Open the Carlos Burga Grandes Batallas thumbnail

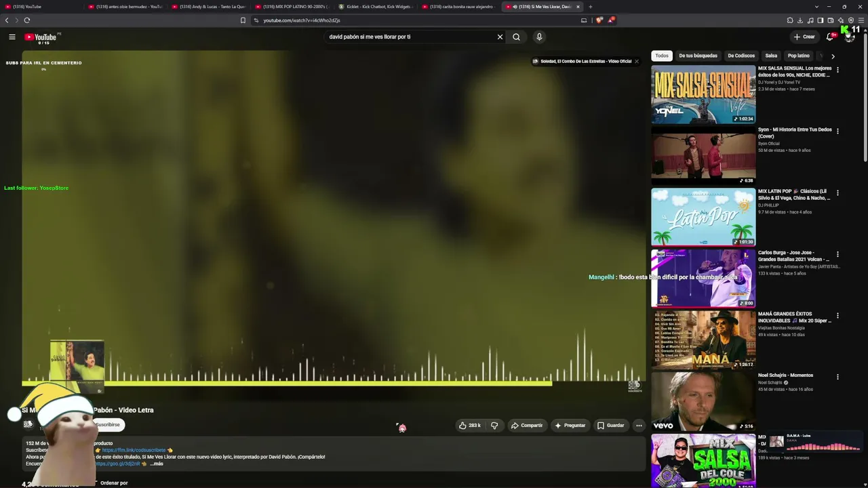pyautogui.click(x=703, y=279)
